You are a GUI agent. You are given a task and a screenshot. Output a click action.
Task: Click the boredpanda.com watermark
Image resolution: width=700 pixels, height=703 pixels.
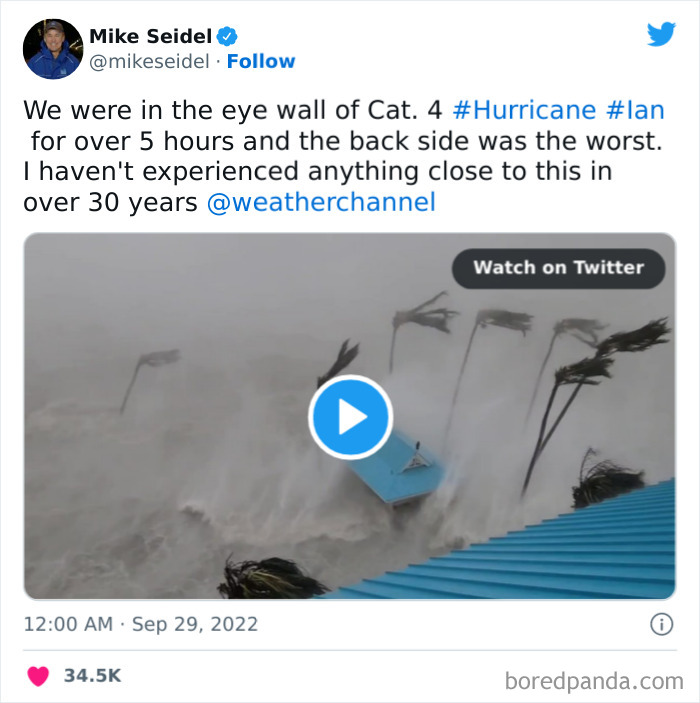coord(594,681)
